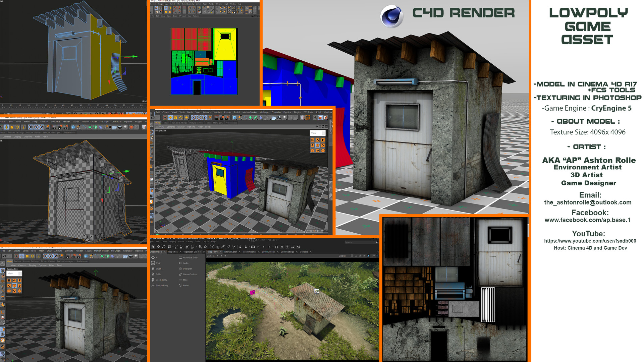Click the CryEngine Search input field

[360, 242]
